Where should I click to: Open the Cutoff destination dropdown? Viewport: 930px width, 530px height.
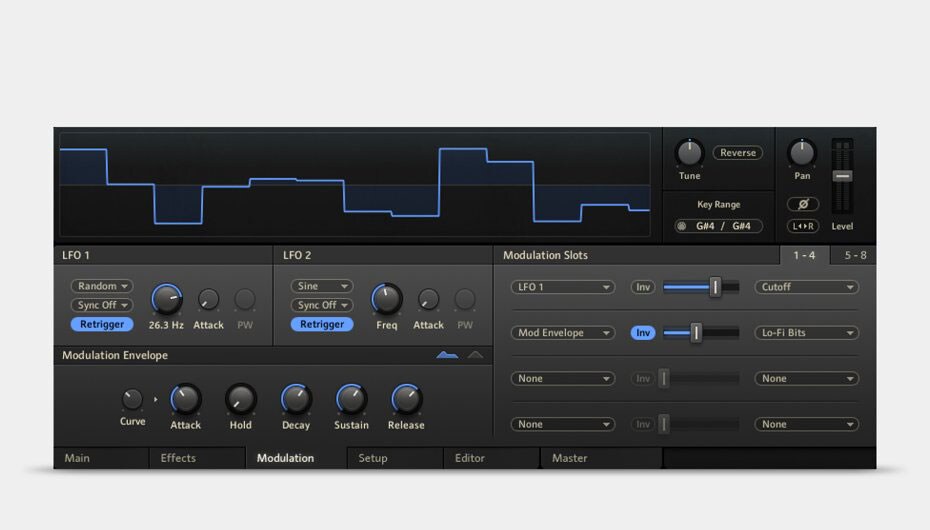[x=806, y=287]
